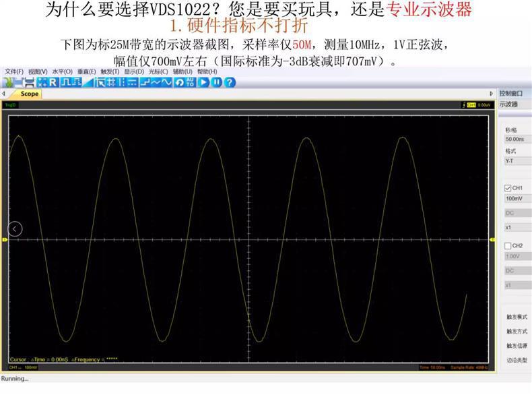Click the green arrow import icon

pyautogui.click(x=7, y=82)
